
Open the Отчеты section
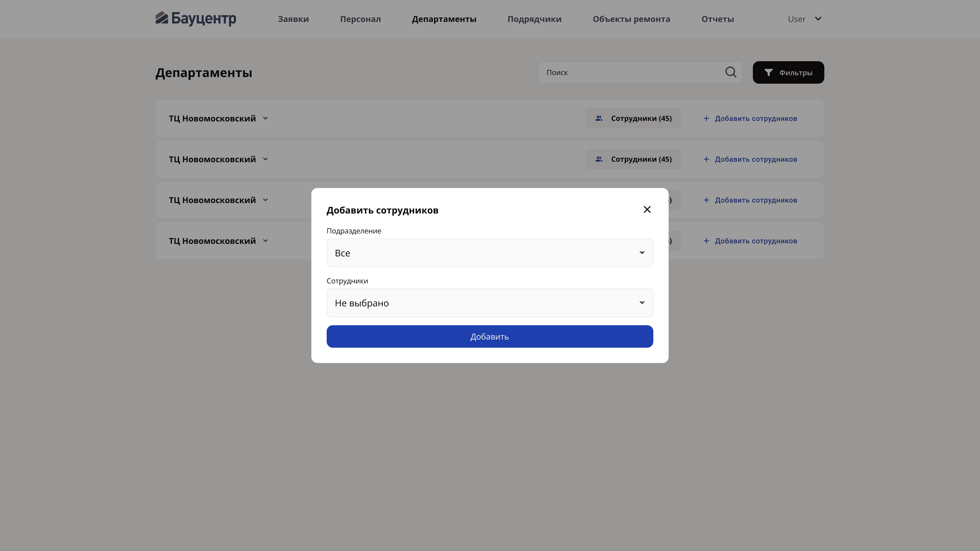718,19
